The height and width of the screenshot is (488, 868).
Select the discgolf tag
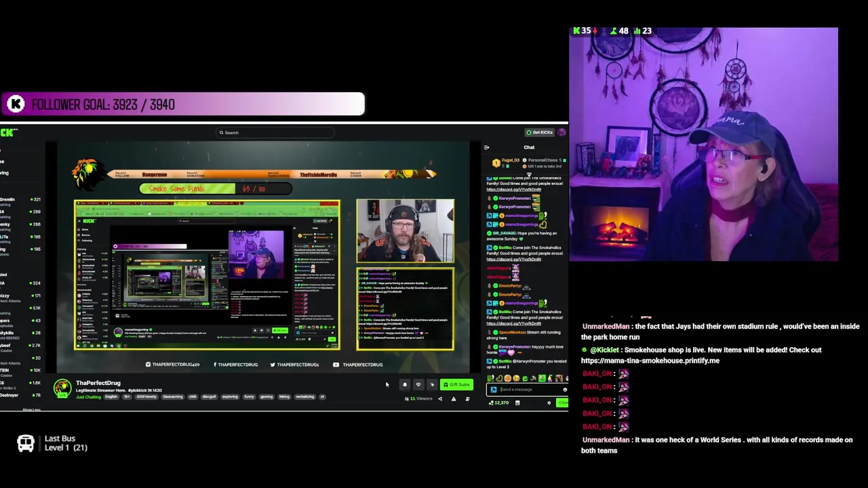click(209, 397)
